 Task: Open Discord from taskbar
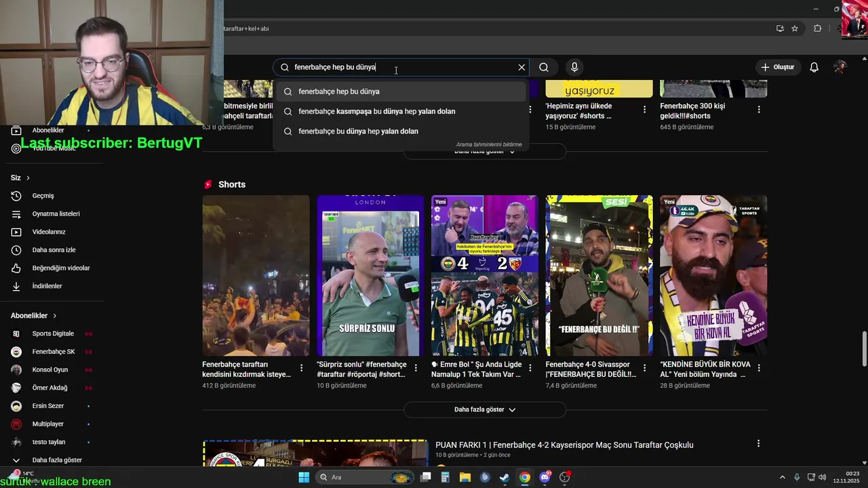coord(545,477)
